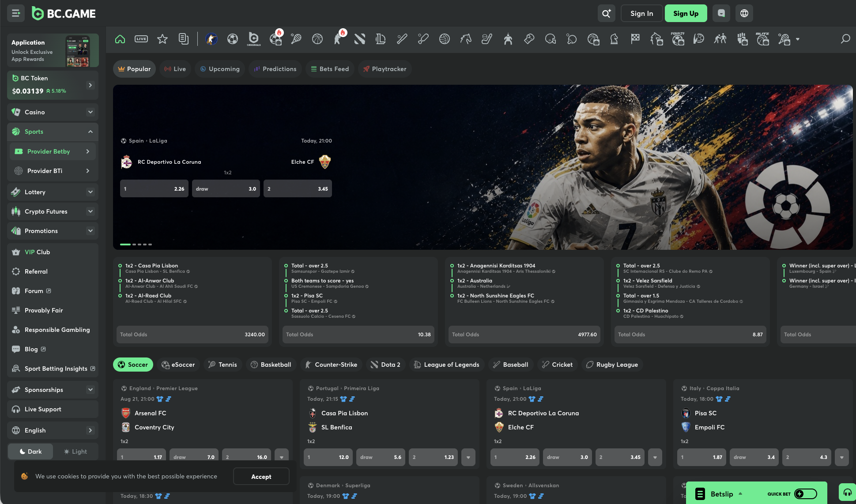Image resolution: width=856 pixels, height=504 pixels.
Task: Select the Popular tab
Action: point(134,69)
